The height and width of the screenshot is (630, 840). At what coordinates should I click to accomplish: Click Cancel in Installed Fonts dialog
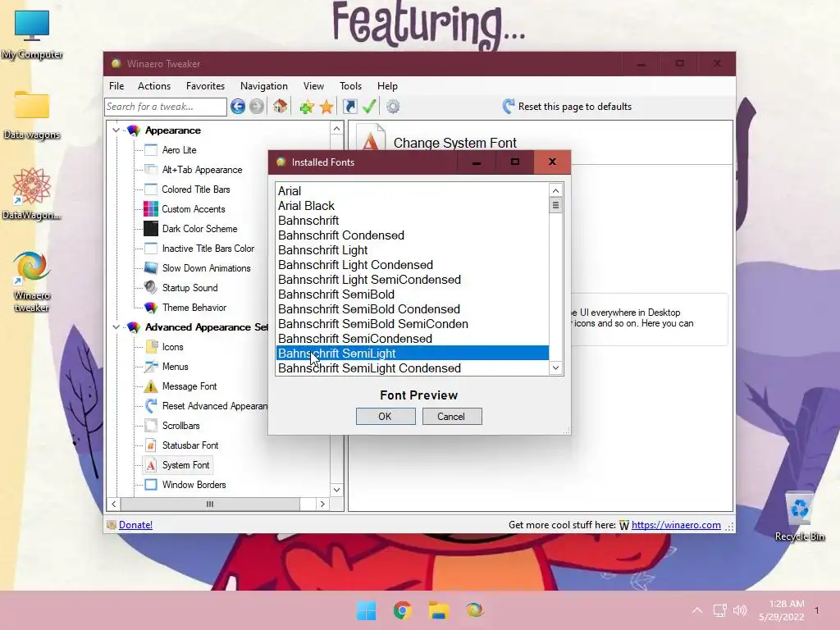click(x=452, y=416)
